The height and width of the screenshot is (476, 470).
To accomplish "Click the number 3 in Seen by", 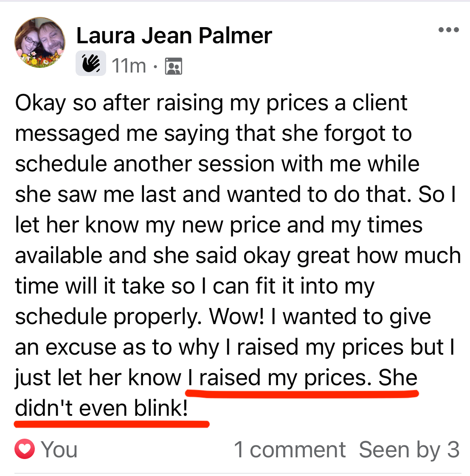I will tap(453, 450).
